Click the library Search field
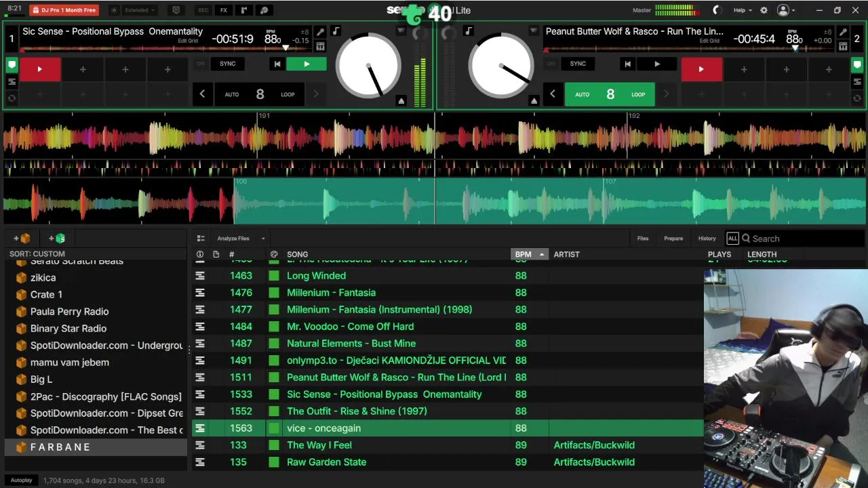The height and width of the screenshot is (488, 868). click(804, 239)
